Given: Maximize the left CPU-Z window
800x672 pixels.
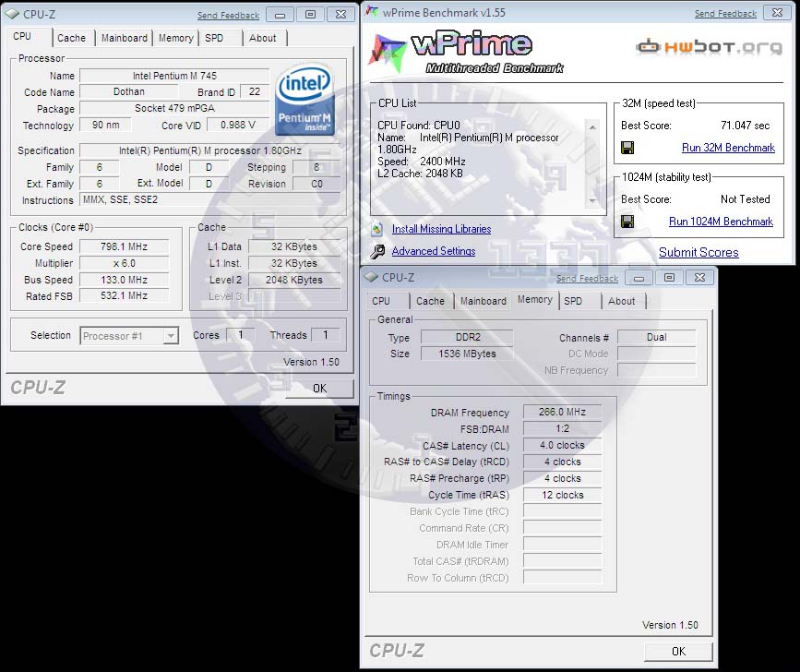Looking at the screenshot, I should [310, 15].
